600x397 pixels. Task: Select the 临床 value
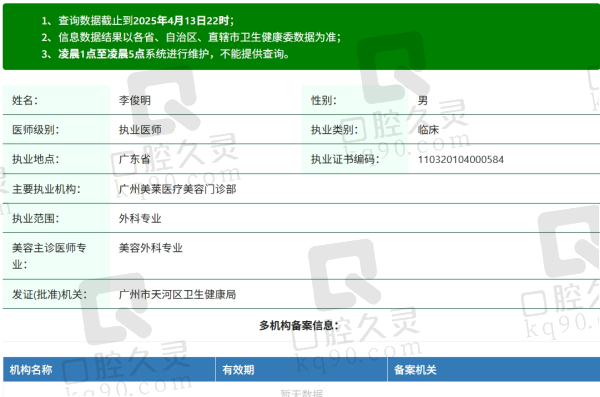coord(428,130)
